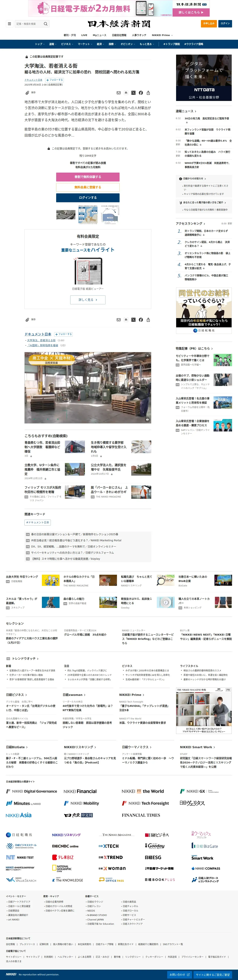Image resolution: width=238 pixels, height=980 pixels.
Task: Share by email icon beneath the headline
Action: [x=119, y=93]
